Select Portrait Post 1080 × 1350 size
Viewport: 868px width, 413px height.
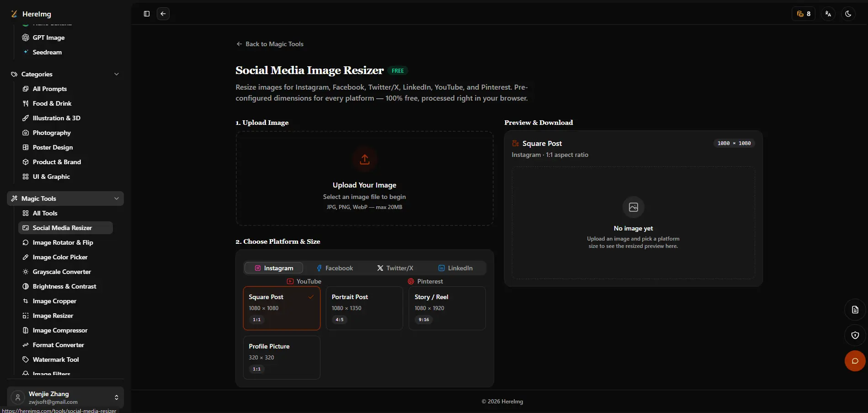[x=364, y=308]
